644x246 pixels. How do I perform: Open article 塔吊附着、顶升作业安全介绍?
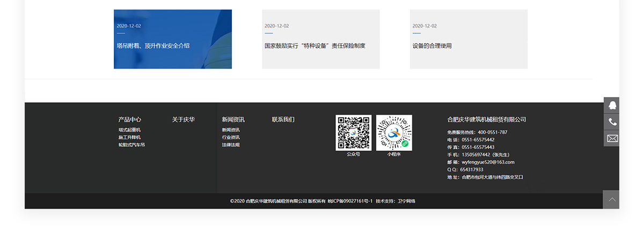point(173,39)
